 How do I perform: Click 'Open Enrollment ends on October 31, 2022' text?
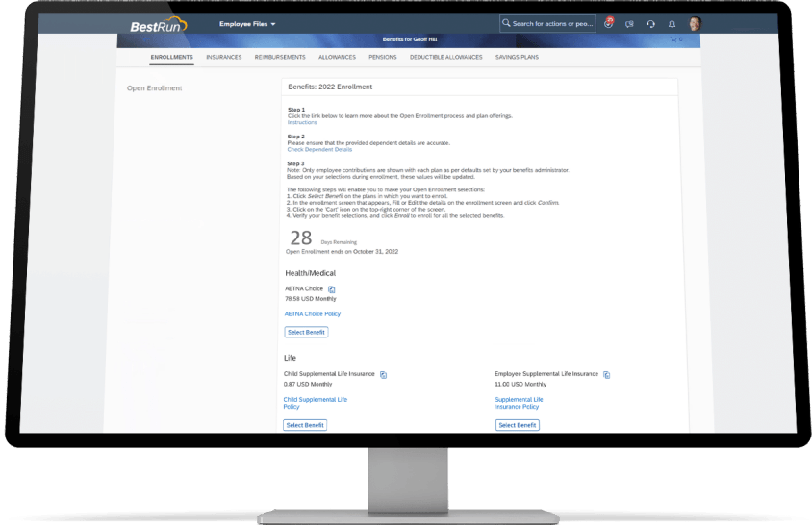coord(342,252)
